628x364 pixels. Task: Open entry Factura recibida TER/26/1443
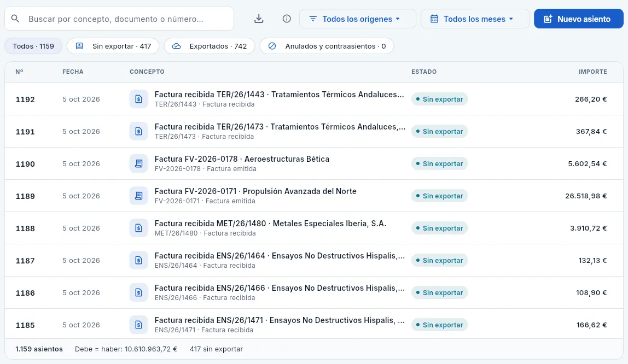(x=314, y=99)
